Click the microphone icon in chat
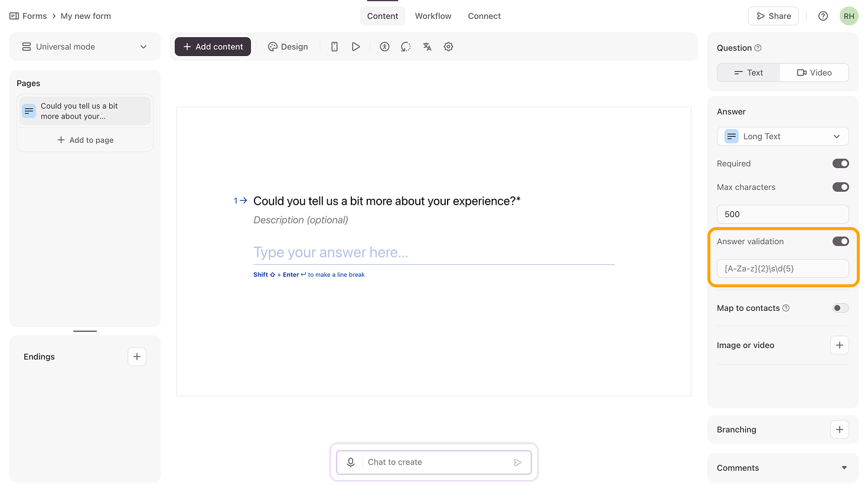The width and height of the screenshot is (868, 492). (351, 462)
